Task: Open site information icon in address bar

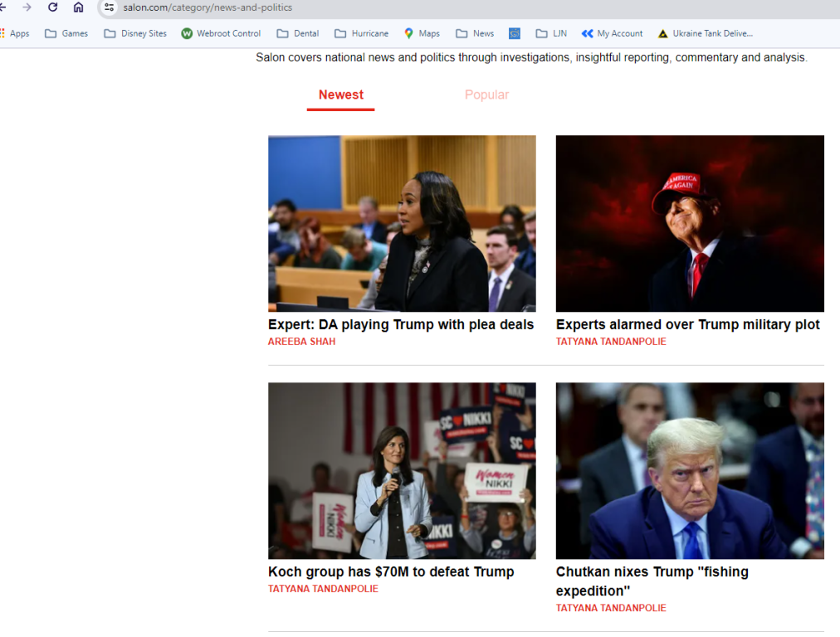Action: click(x=109, y=7)
